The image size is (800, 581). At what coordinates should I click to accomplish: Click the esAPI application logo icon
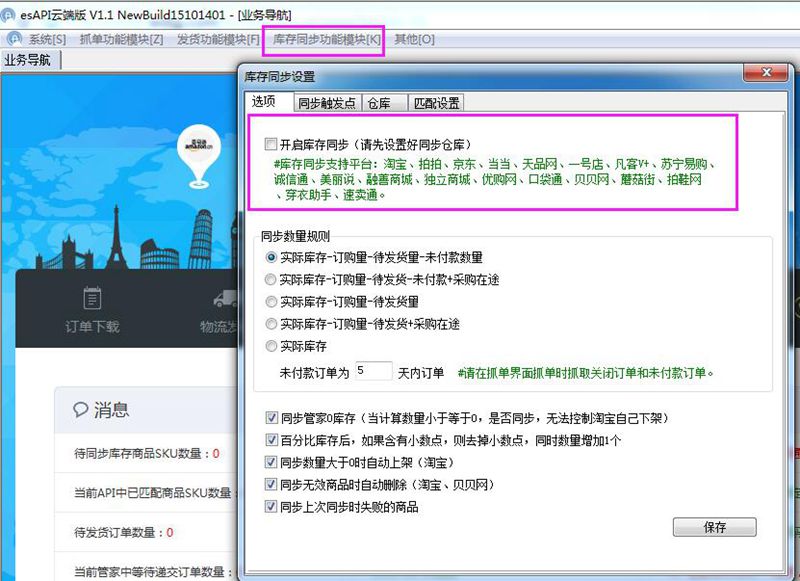pyautogui.click(x=8, y=15)
